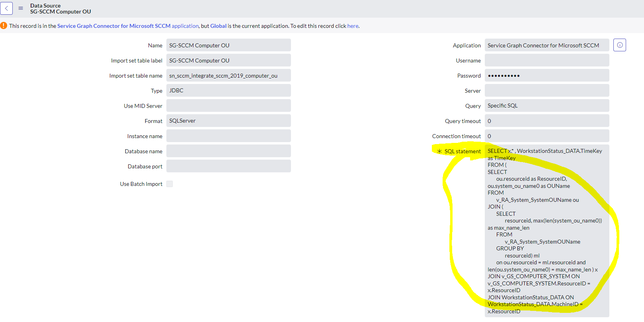The height and width of the screenshot is (322, 644).
Task: Select the Import set table name field
Action: coord(228,75)
